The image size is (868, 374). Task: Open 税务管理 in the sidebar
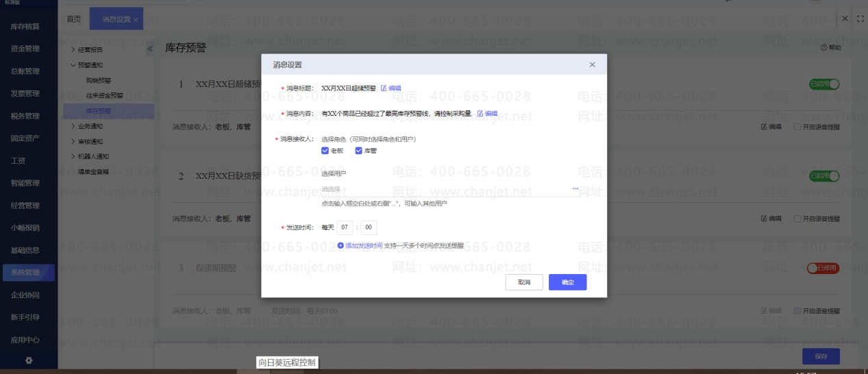click(25, 116)
